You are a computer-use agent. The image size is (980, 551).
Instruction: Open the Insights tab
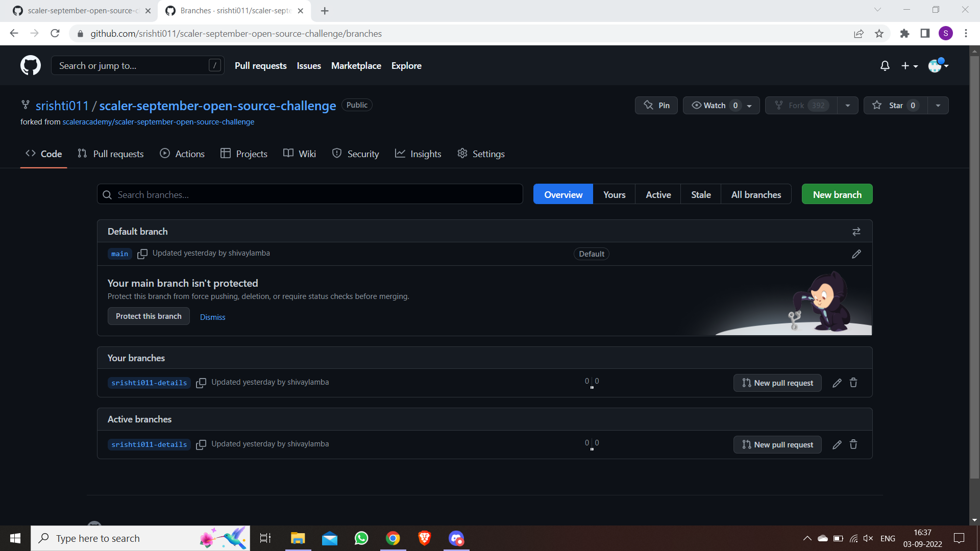click(418, 153)
